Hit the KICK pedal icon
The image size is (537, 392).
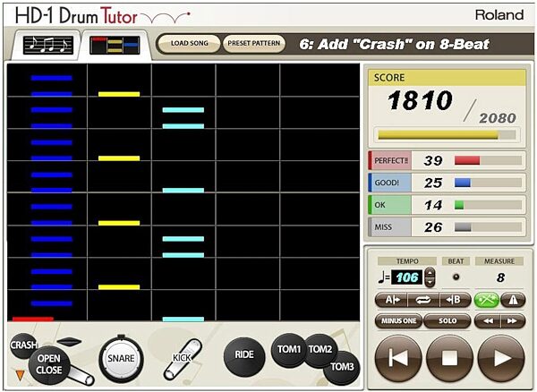[182, 359]
